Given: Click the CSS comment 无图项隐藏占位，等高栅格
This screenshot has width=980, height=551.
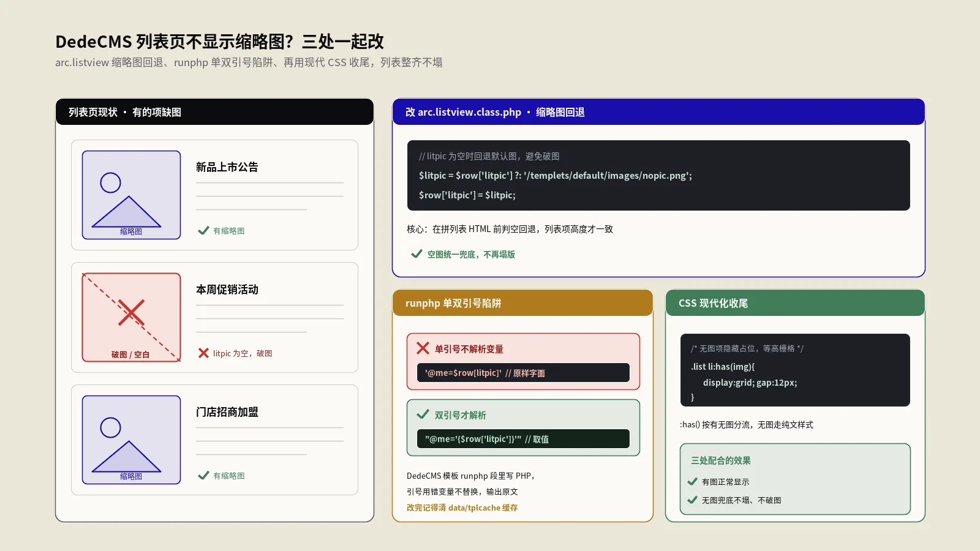Looking at the screenshot, I should (x=747, y=348).
